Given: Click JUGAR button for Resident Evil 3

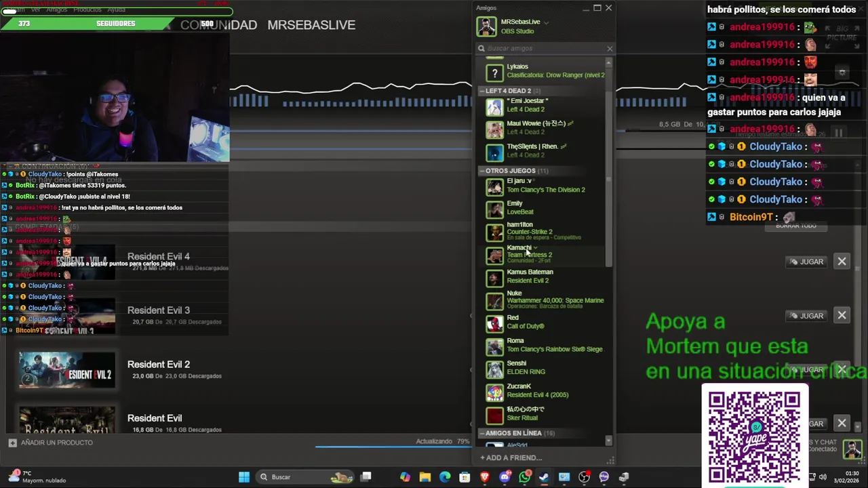Looking at the screenshot, I should [806, 316].
